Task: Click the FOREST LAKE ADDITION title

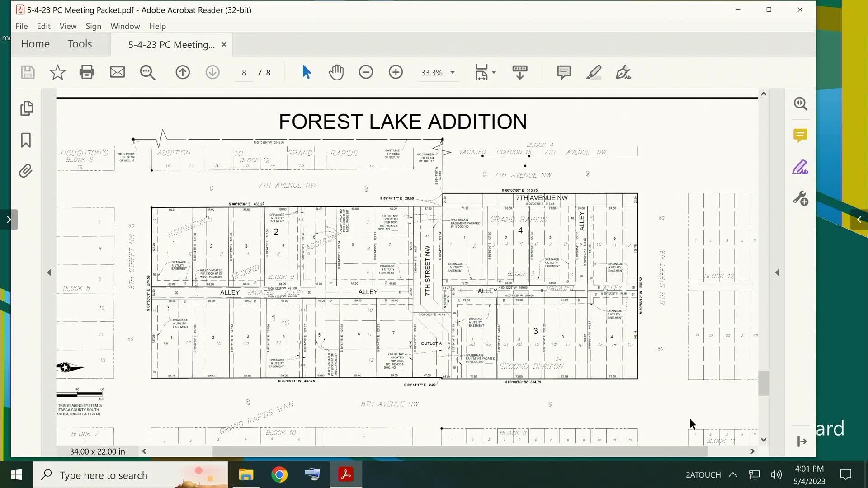Action: click(x=403, y=122)
